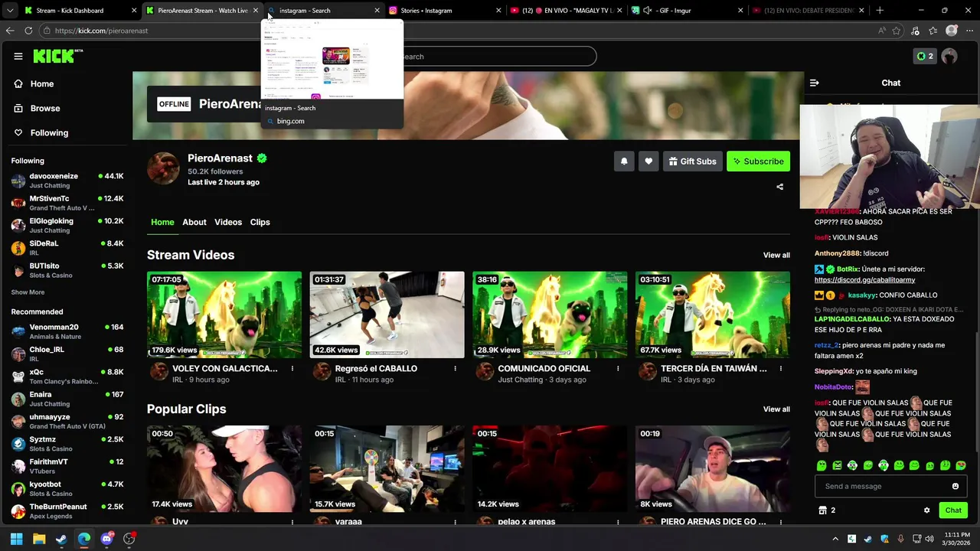Play the PIERO ARENAS DICE GO clip thumbnail
This screenshot has height=551, width=980.
pos(713,468)
